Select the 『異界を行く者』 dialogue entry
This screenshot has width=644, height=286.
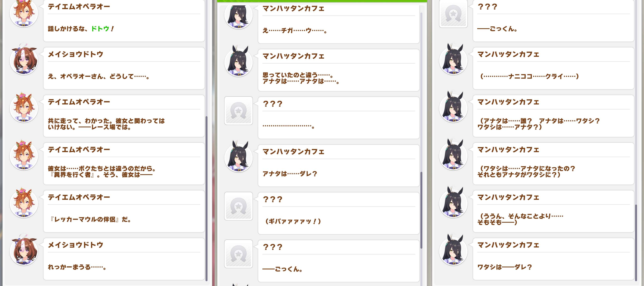(124, 164)
